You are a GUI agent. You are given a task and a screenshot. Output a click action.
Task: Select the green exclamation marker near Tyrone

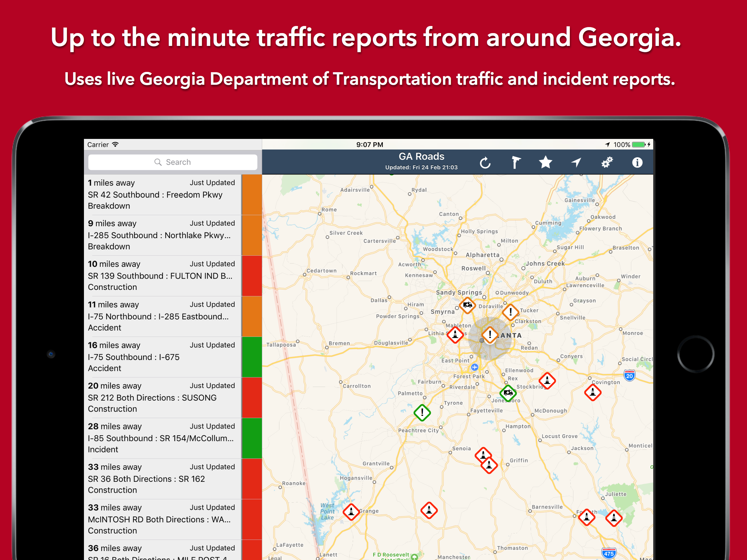(x=422, y=412)
